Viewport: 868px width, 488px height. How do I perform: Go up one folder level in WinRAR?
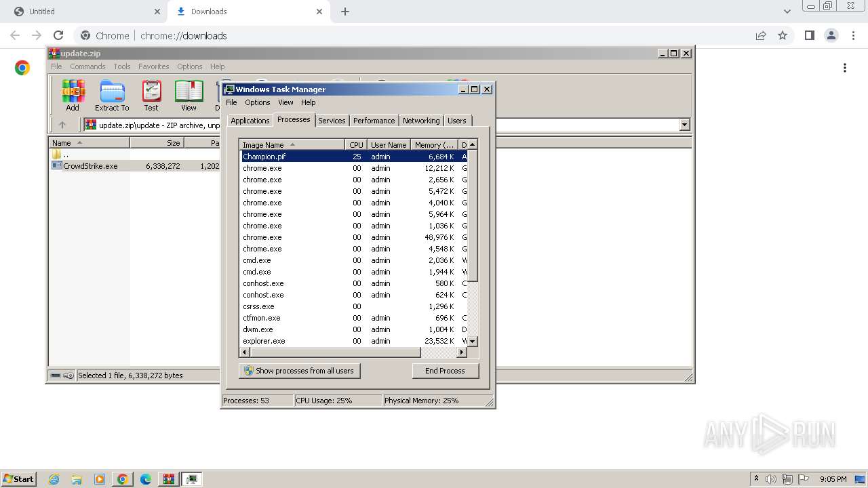pos(62,125)
